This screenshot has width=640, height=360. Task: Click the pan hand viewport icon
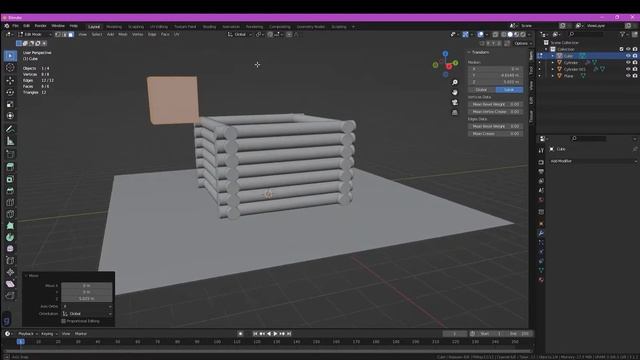pyautogui.click(x=455, y=93)
